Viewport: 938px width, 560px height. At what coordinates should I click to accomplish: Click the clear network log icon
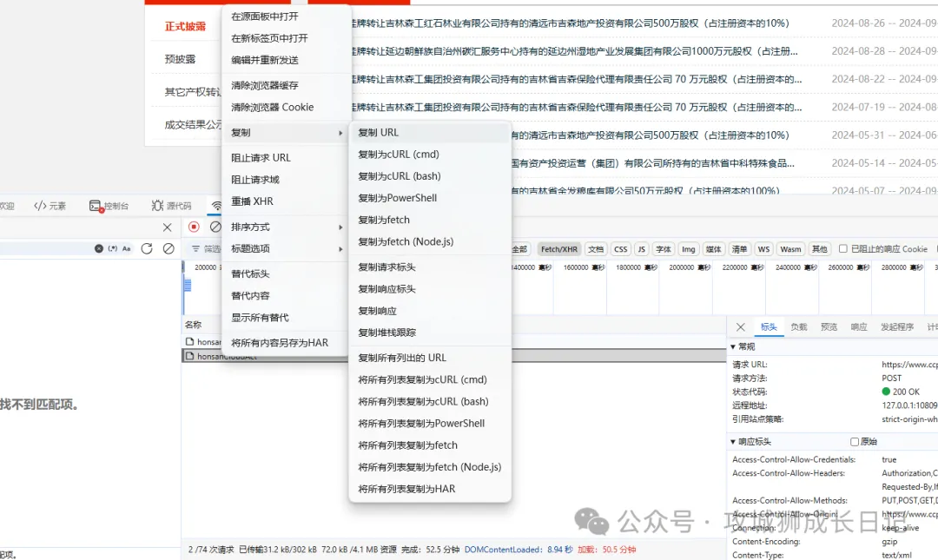coord(215,227)
